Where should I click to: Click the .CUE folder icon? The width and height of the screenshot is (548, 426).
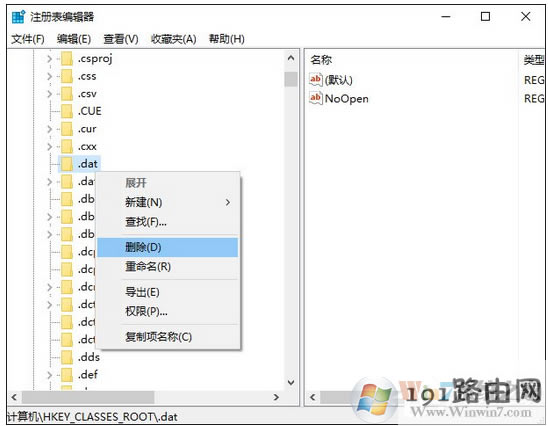click(66, 111)
